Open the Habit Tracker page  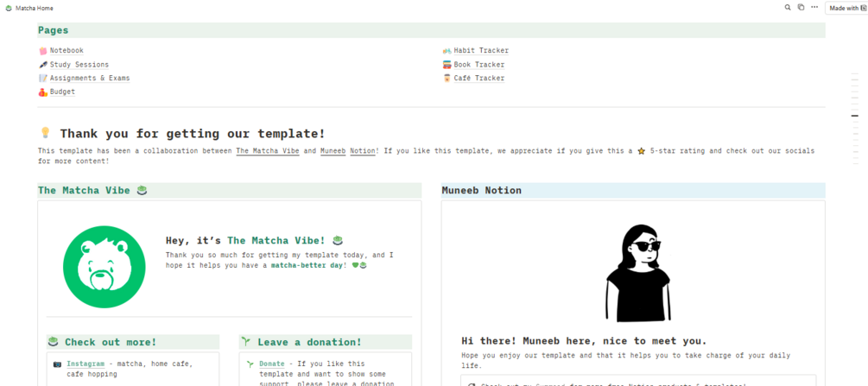(481, 50)
